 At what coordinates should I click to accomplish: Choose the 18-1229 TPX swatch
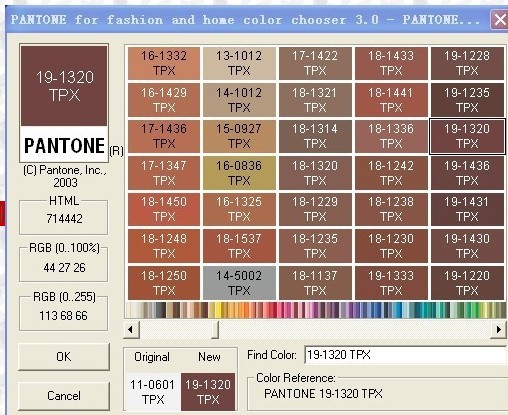pos(315,209)
